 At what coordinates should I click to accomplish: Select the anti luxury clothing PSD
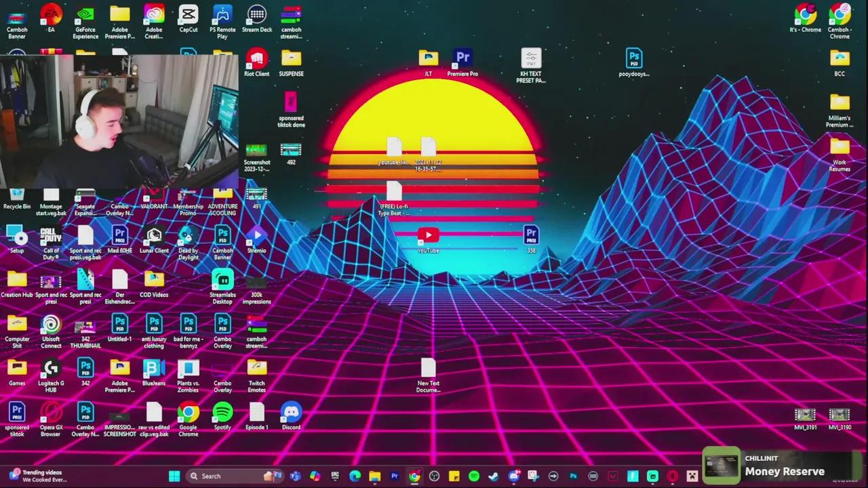coord(154,331)
